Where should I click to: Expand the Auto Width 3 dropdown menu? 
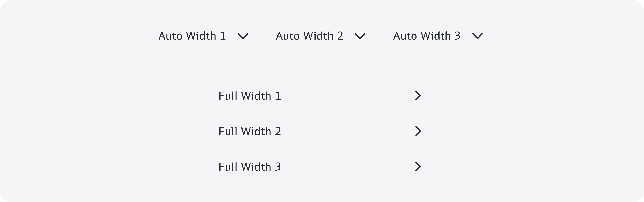[x=438, y=36]
